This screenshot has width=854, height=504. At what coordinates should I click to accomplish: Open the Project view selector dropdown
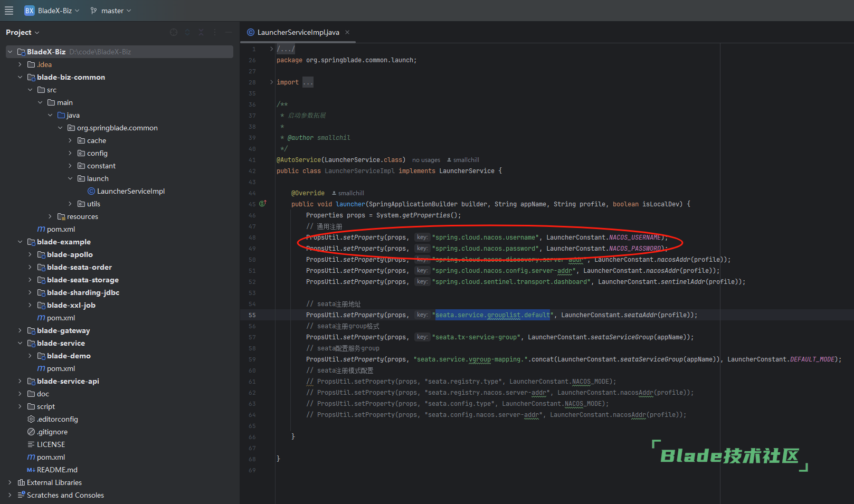click(x=23, y=32)
